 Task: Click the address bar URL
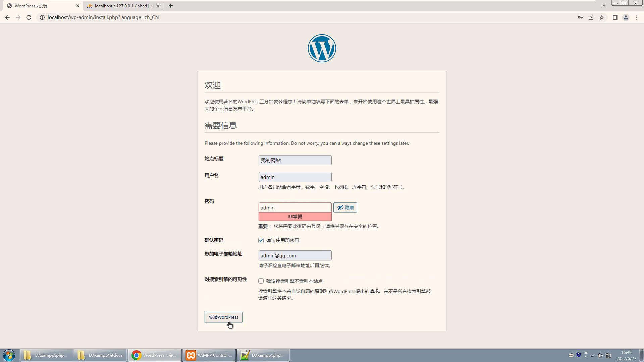(103, 17)
